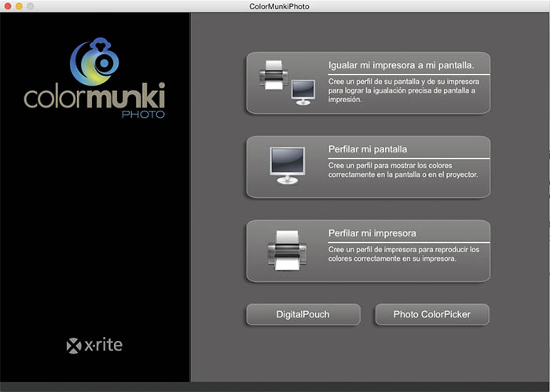This screenshot has width=550, height=392.
Task: Choose 'Perfilar mi impresora' heading
Action: point(372,233)
